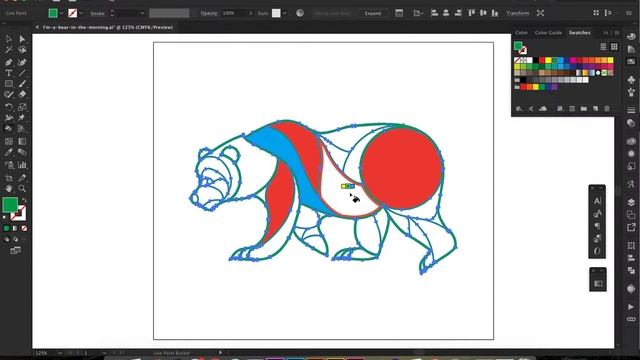640x360 pixels.
Task: Open the Swatch Libraries menu
Action: [519, 109]
